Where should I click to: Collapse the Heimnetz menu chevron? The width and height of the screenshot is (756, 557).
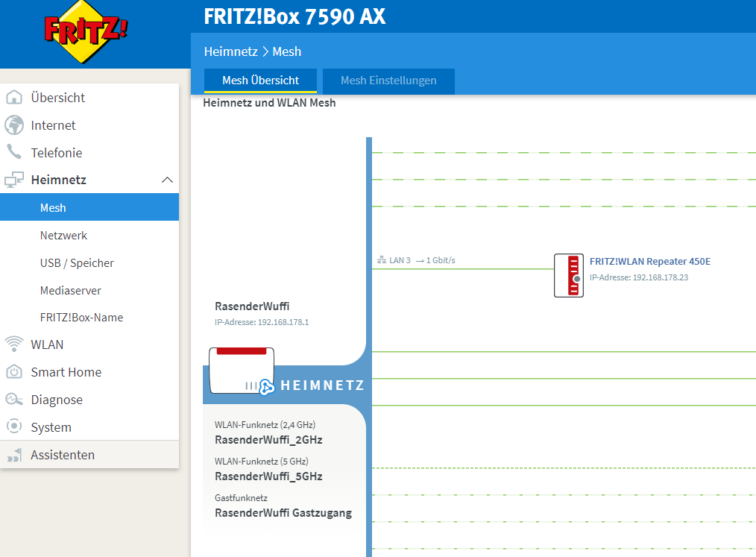pos(167,180)
